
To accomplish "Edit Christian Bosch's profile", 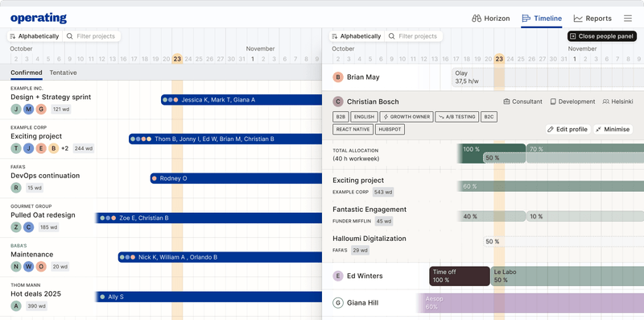I will tap(568, 129).
